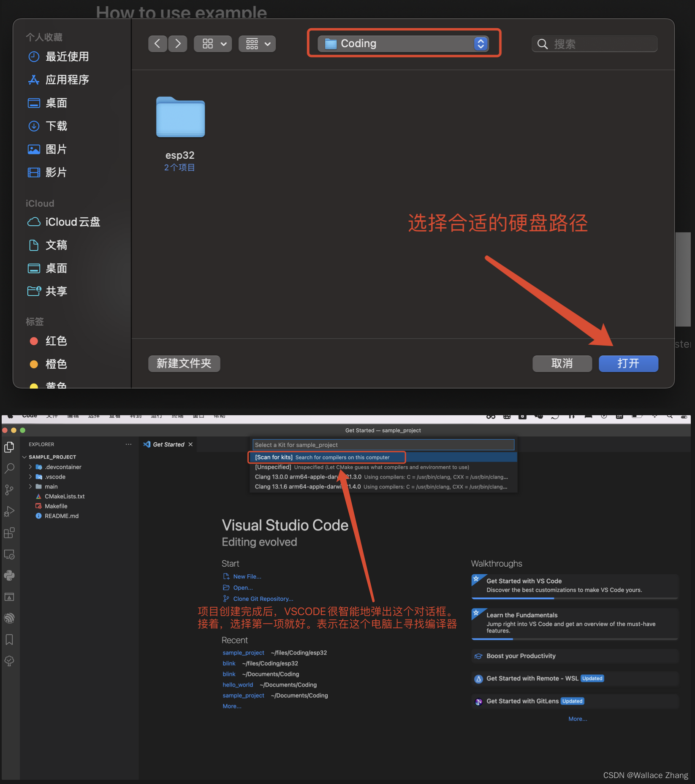695x784 pixels.
Task: Open 应用程序 in the sidebar
Action: pos(58,80)
